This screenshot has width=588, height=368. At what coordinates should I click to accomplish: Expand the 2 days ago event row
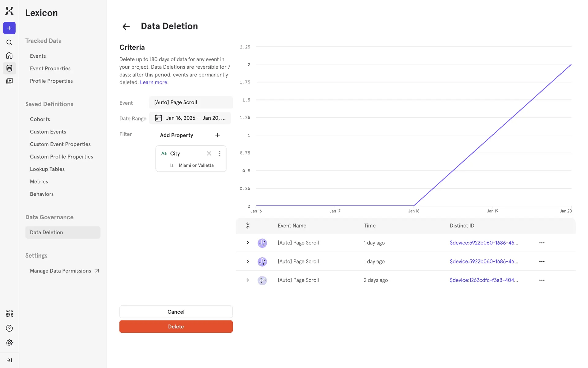[248, 280]
